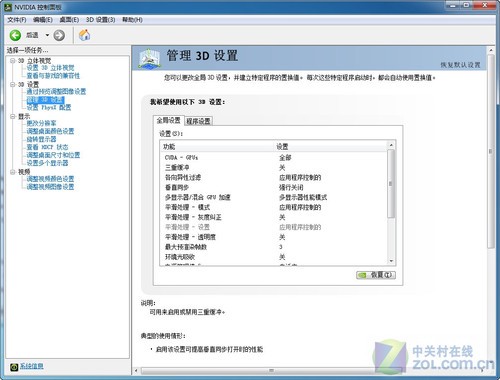Open the 桌面 menu
The width and height of the screenshot is (500, 380).
[x=69, y=20]
